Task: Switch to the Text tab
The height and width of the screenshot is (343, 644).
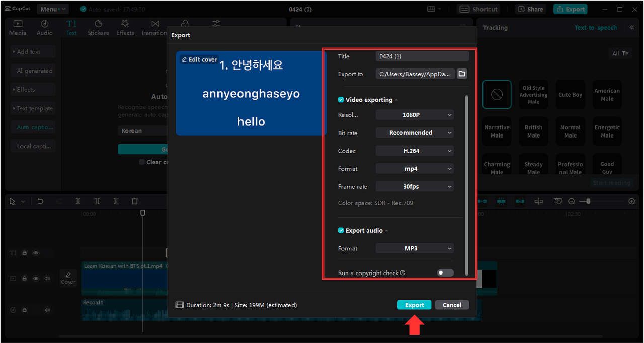Action: (x=72, y=28)
